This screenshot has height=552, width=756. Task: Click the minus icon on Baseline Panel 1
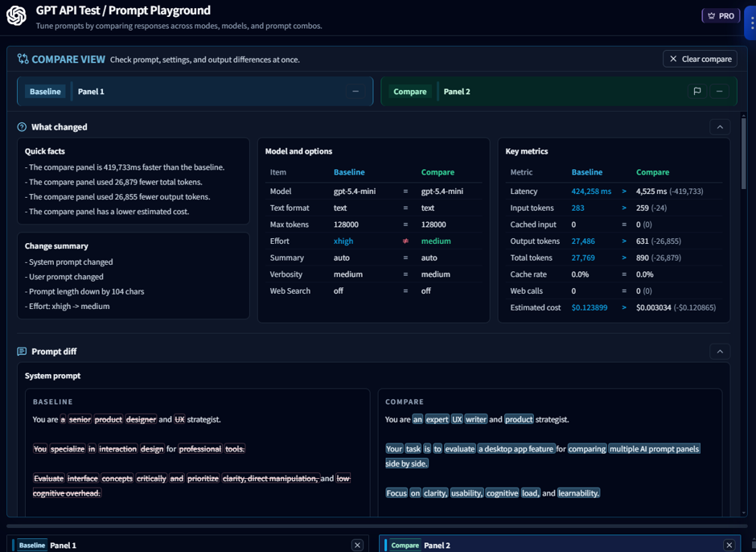[355, 92]
